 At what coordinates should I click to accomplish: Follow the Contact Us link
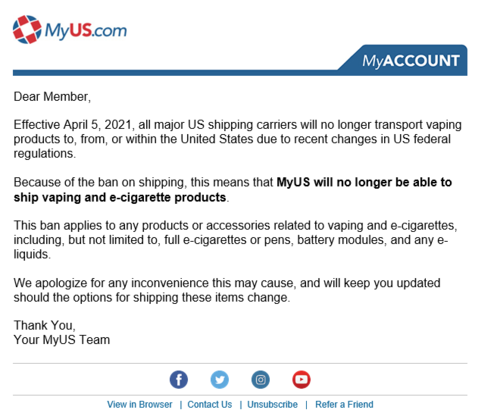210,404
